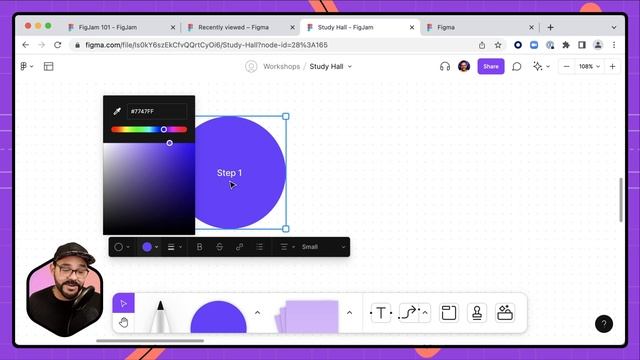Viewport: 640px width, 360px height.
Task: Click the Step 1 text in circle
Action: click(x=229, y=173)
